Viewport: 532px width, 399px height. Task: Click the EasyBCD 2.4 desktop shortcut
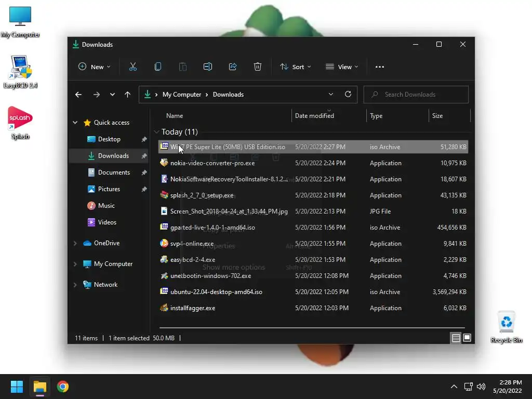20,72
